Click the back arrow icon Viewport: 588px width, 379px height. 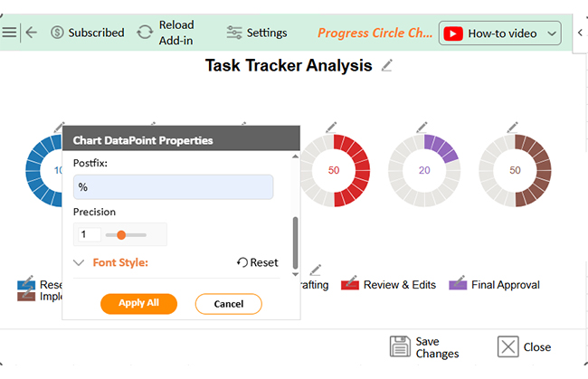(x=32, y=33)
